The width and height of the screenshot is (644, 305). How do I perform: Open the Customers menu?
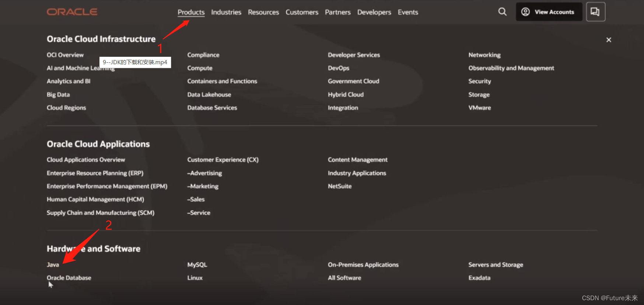point(302,12)
